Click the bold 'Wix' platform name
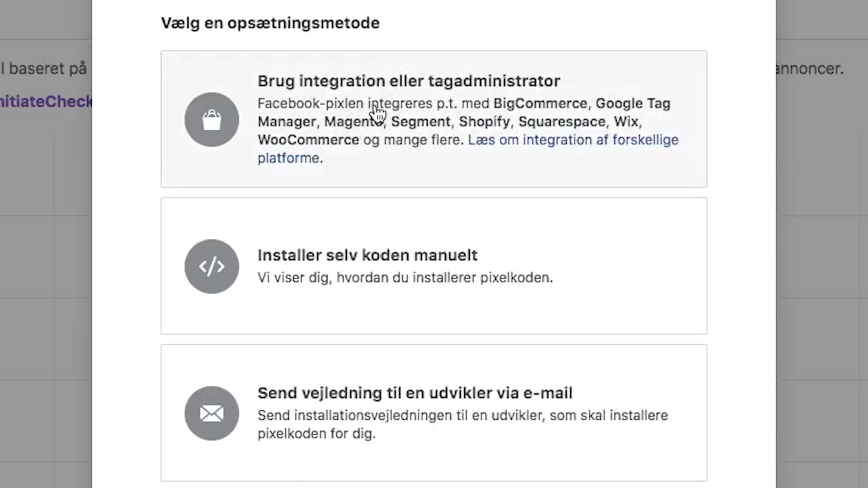Viewport: 868px width, 488px height. (626, 122)
